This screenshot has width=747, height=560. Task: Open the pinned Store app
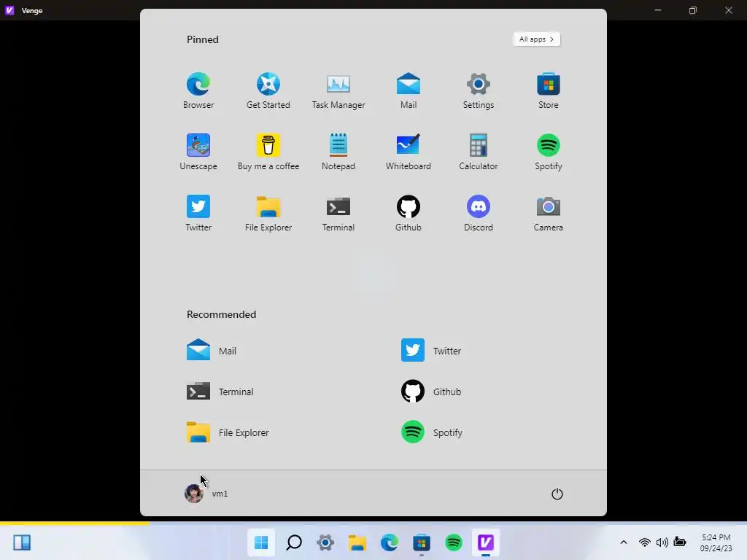click(x=549, y=91)
